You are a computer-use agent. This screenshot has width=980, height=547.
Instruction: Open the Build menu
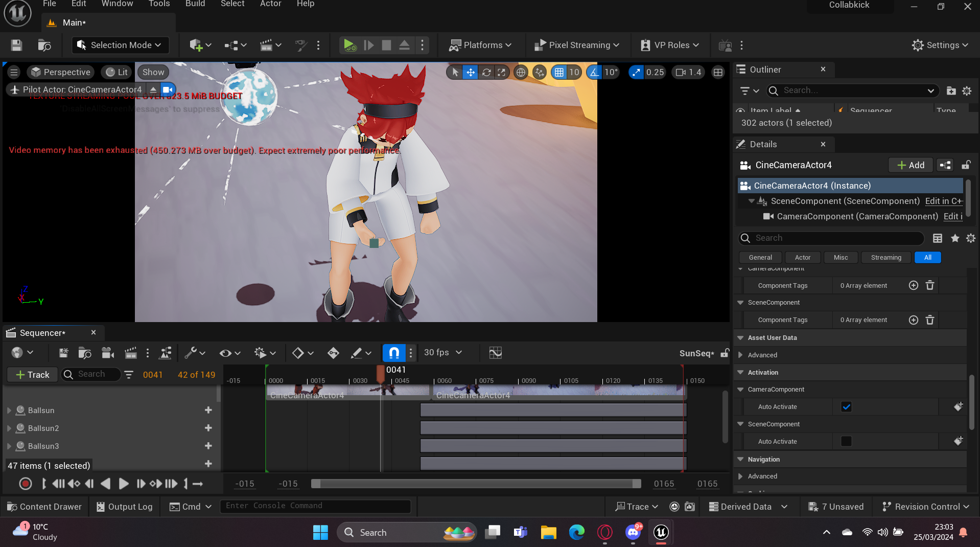(x=195, y=4)
